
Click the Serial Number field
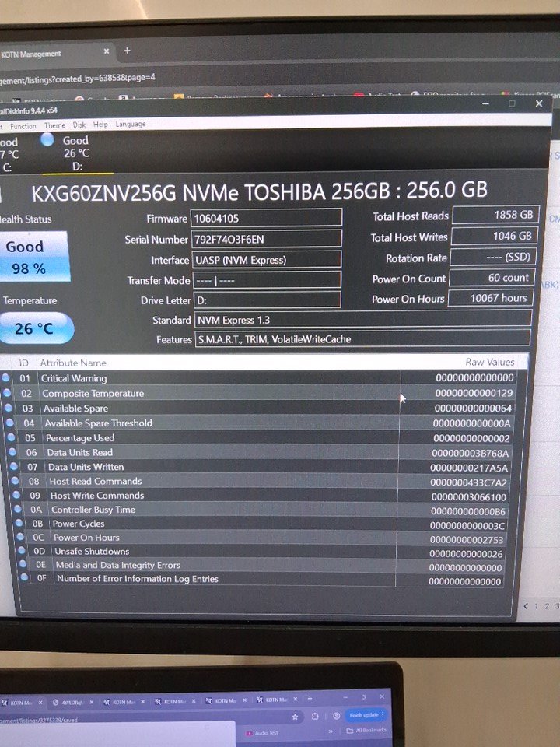click(266, 239)
